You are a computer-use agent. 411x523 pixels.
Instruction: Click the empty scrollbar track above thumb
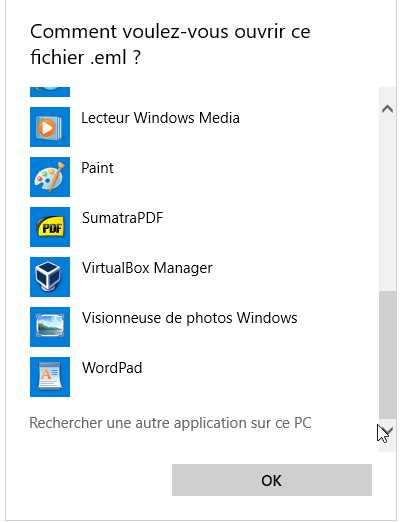[x=387, y=204]
